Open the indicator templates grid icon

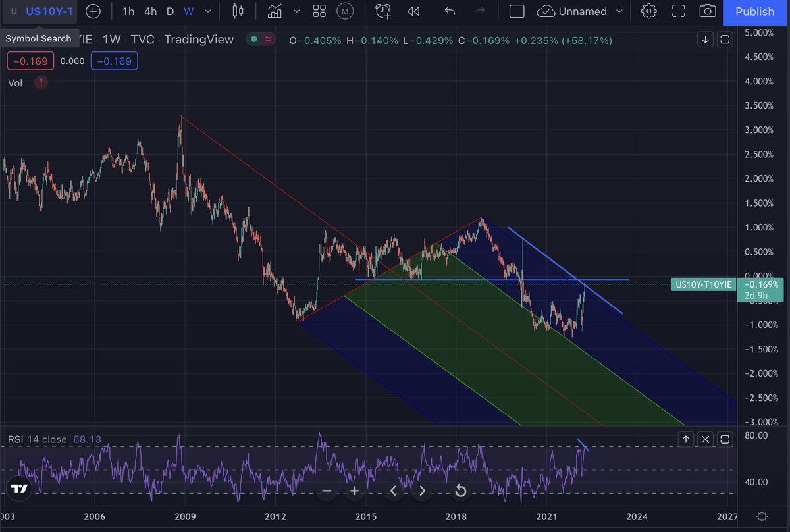(x=319, y=11)
